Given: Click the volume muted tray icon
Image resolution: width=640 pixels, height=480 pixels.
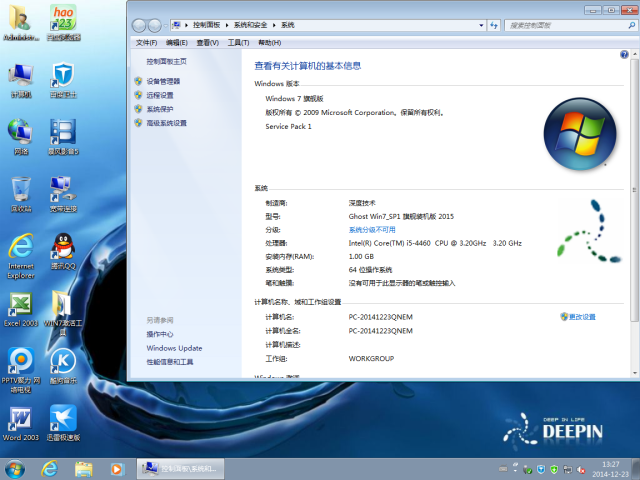Looking at the screenshot, I should (581, 470).
